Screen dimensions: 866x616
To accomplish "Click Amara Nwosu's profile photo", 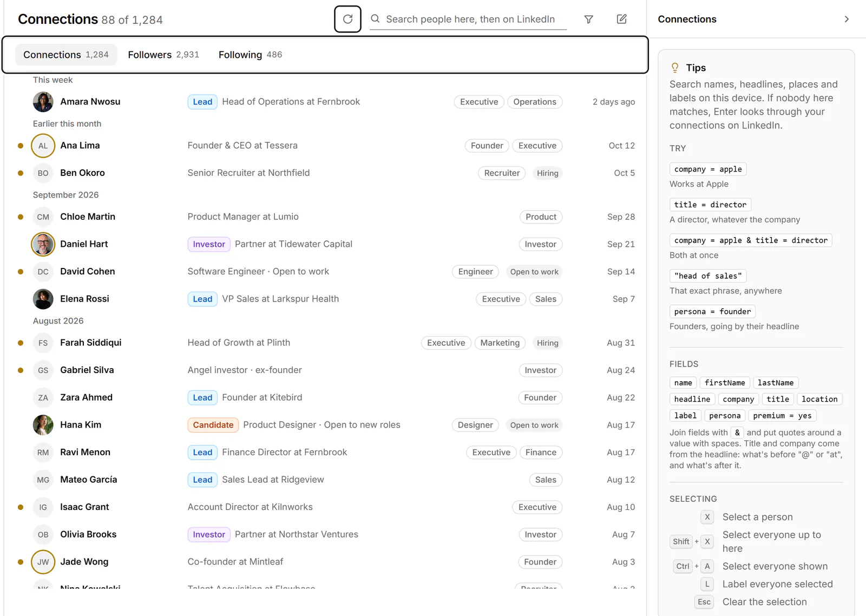I will [x=43, y=102].
